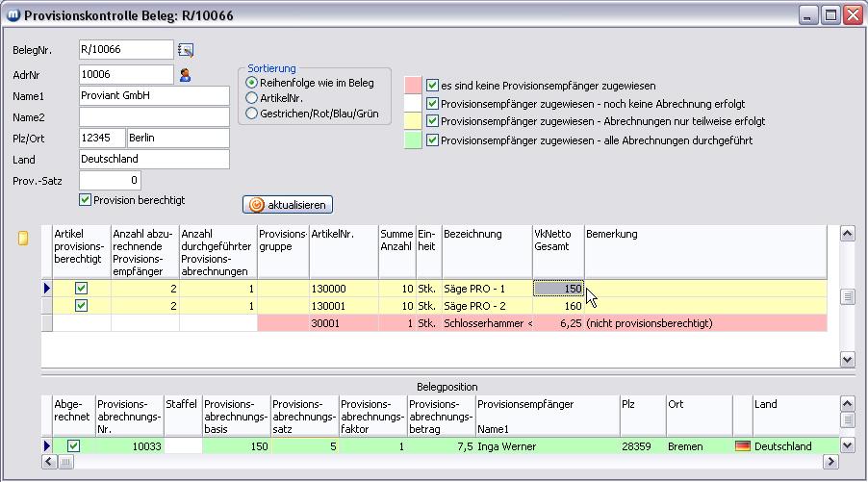Click the yellow note icon left of the article table
868x482 pixels.
pos(25,238)
